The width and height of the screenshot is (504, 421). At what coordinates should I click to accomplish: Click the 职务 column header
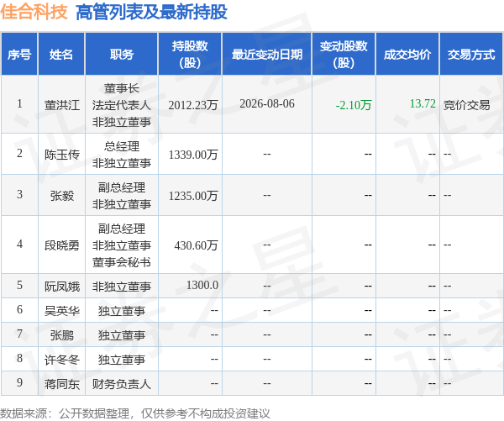coord(122,55)
